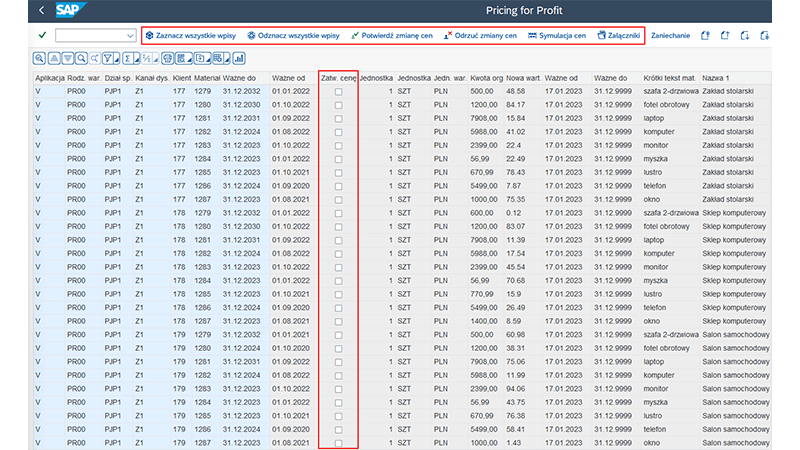Open Załączniki attachments

tap(618, 35)
